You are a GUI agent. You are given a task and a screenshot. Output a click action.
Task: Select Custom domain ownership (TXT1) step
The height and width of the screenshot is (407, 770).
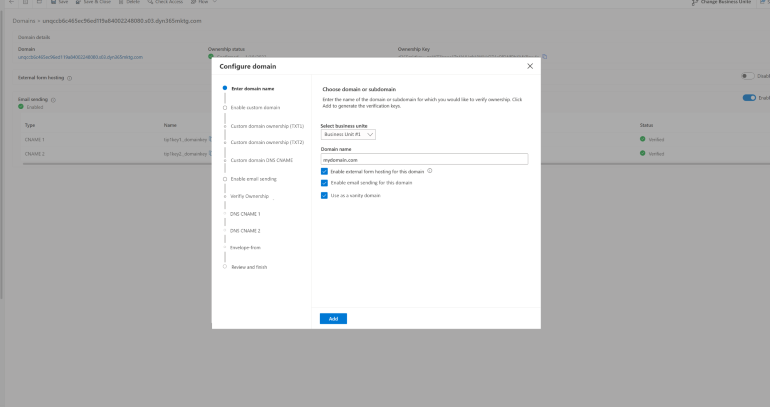(x=267, y=126)
